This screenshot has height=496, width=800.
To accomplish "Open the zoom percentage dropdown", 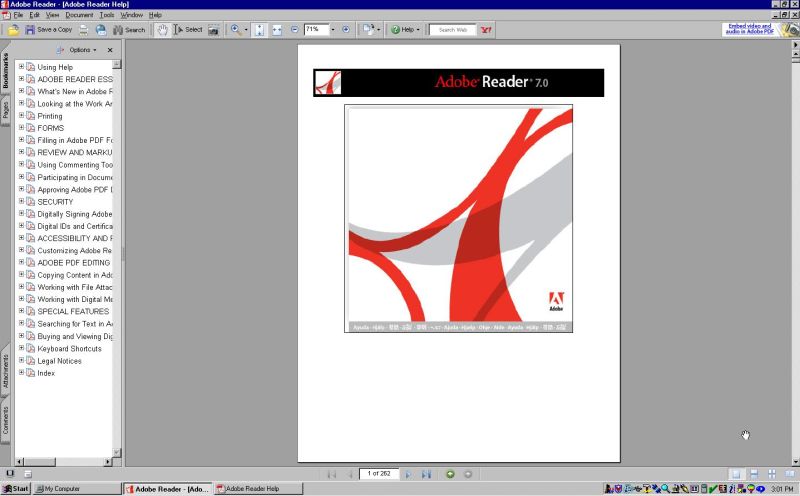I will point(333,30).
